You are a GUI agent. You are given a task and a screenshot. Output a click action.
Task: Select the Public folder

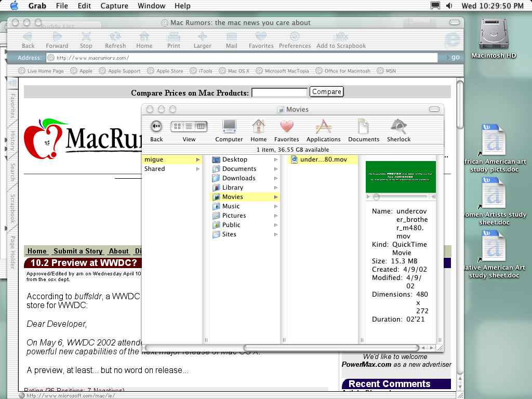pyautogui.click(x=245, y=224)
